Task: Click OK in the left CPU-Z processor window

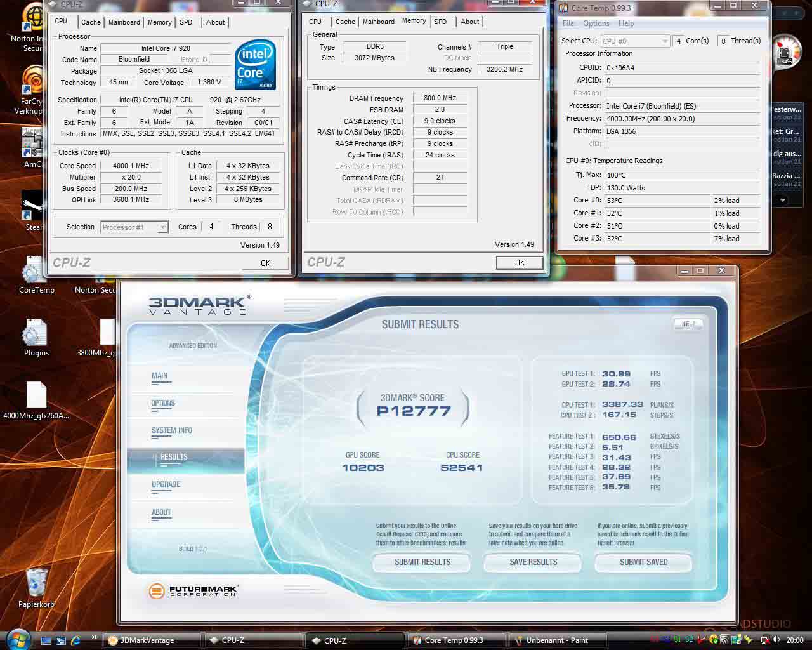Action: coord(265,263)
